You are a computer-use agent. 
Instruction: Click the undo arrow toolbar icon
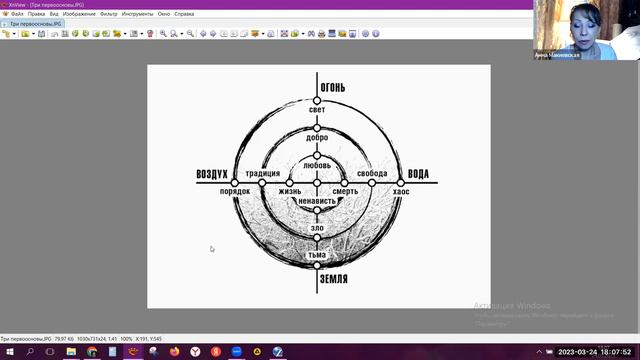pos(54,34)
